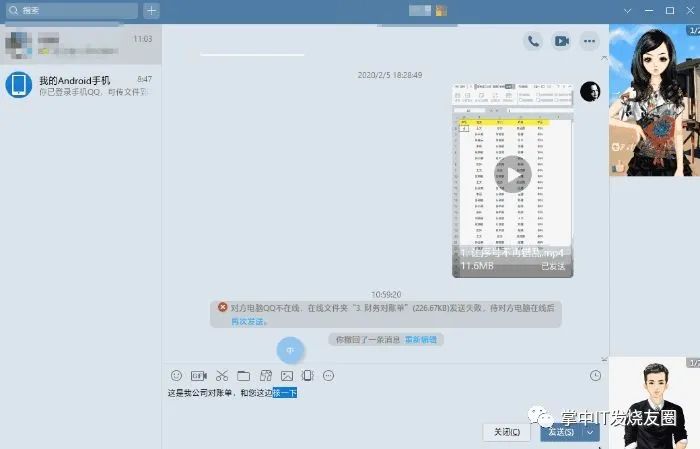Start a video call with the camera icon

(x=561, y=41)
